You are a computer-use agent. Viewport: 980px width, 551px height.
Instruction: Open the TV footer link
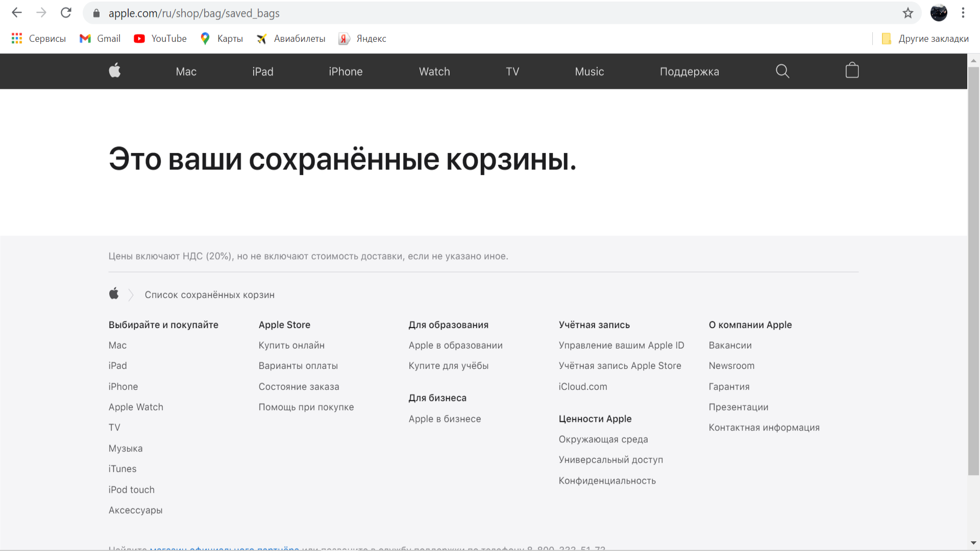[x=114, y=428]
